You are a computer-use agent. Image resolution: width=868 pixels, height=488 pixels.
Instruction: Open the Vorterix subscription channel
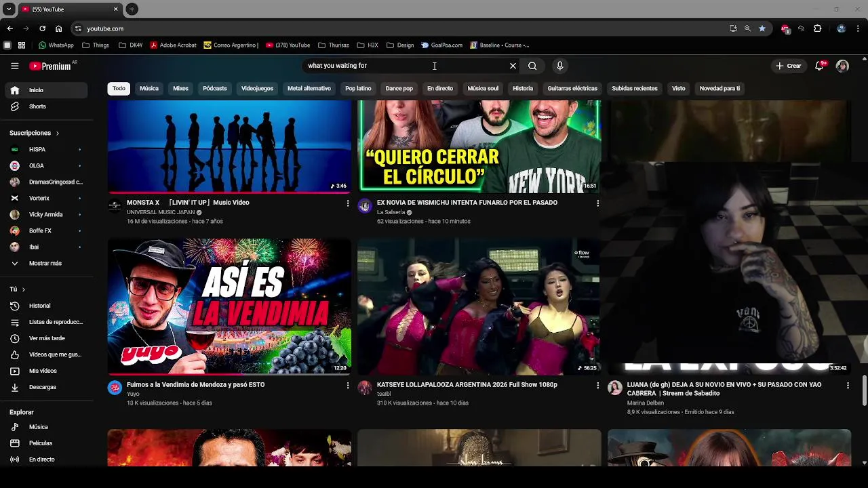coord(47,198)
